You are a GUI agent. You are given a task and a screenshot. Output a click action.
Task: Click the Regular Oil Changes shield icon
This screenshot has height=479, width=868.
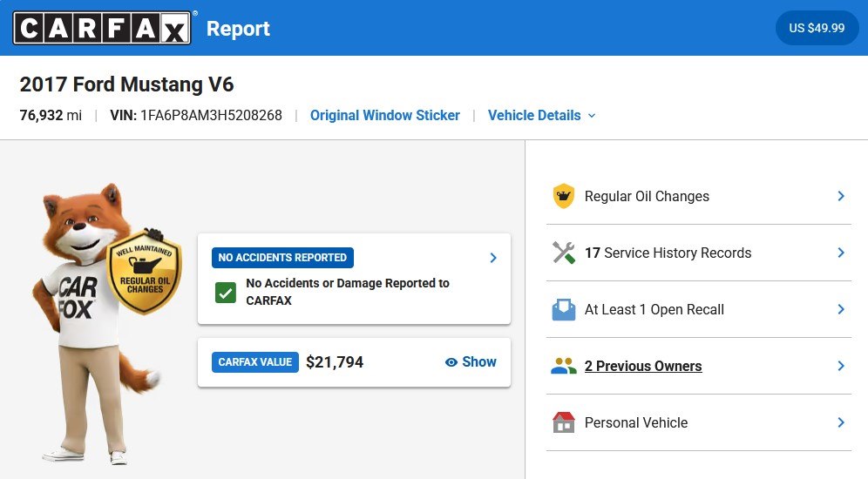click(564, 196)
